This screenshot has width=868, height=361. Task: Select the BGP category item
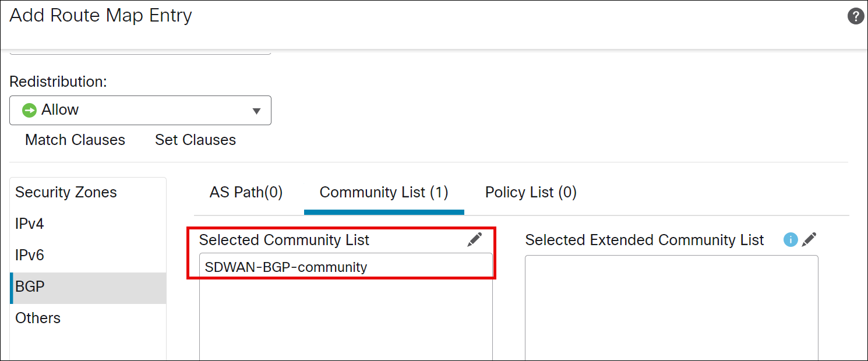point(30,286)
